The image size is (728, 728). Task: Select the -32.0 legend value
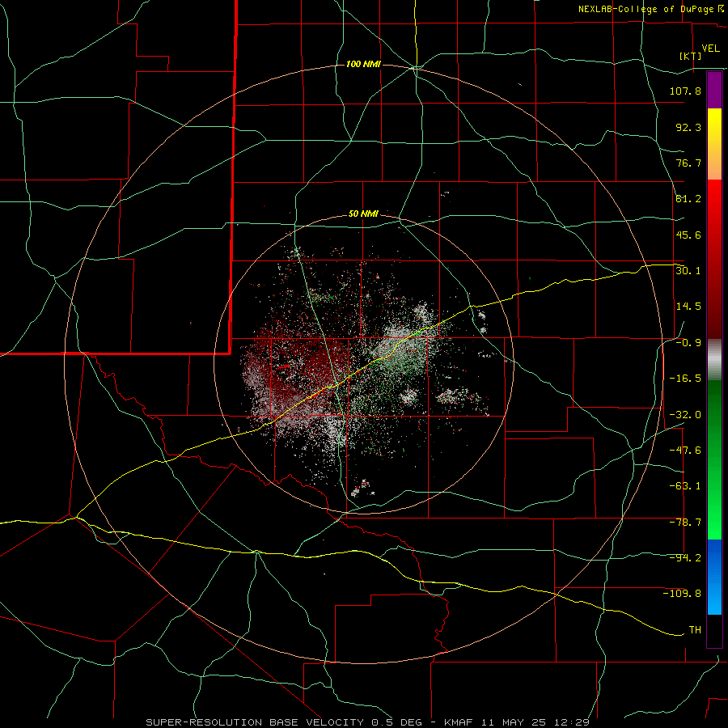tap(685, 415)
